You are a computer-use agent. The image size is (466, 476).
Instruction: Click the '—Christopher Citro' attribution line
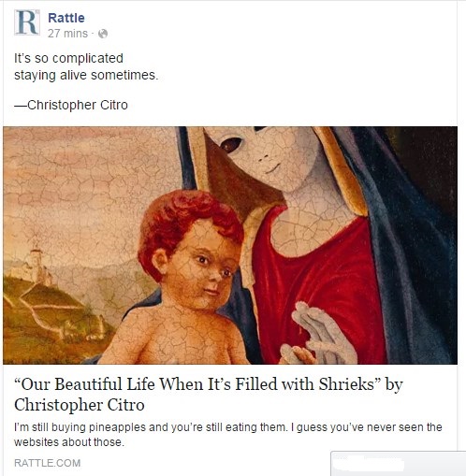pos(71,105)
